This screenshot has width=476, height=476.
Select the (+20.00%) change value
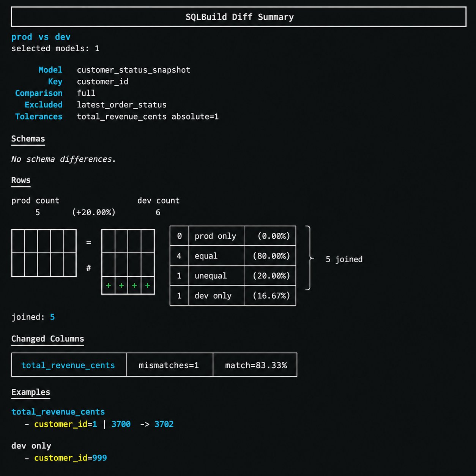(94, 212)
